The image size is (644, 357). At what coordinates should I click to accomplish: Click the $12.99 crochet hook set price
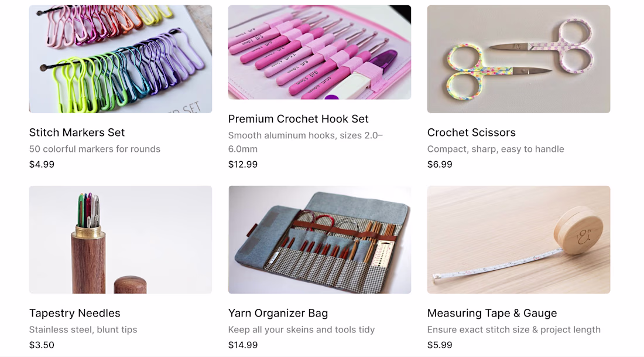click(243, 165)
